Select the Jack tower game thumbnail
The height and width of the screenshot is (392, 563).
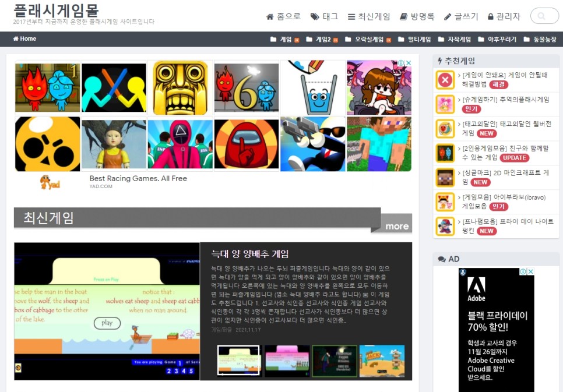point(382,361)
